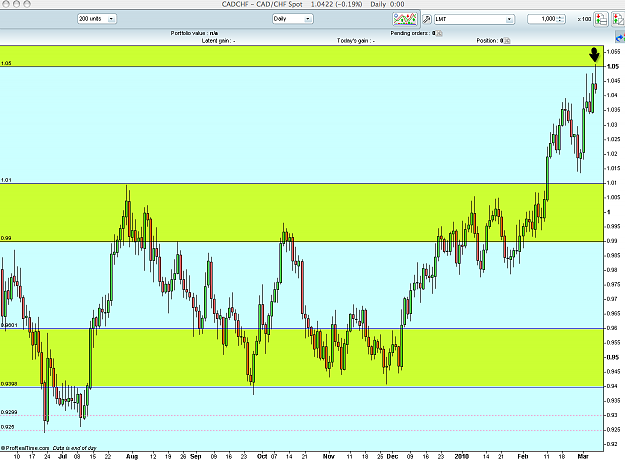Click the Sep label on time axis

[x=196, y=456]
